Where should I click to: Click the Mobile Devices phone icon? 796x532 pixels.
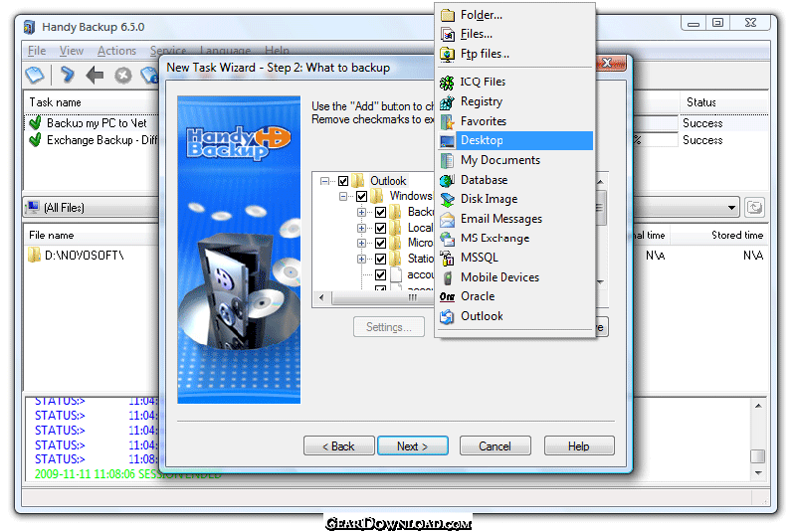point(447,277)
